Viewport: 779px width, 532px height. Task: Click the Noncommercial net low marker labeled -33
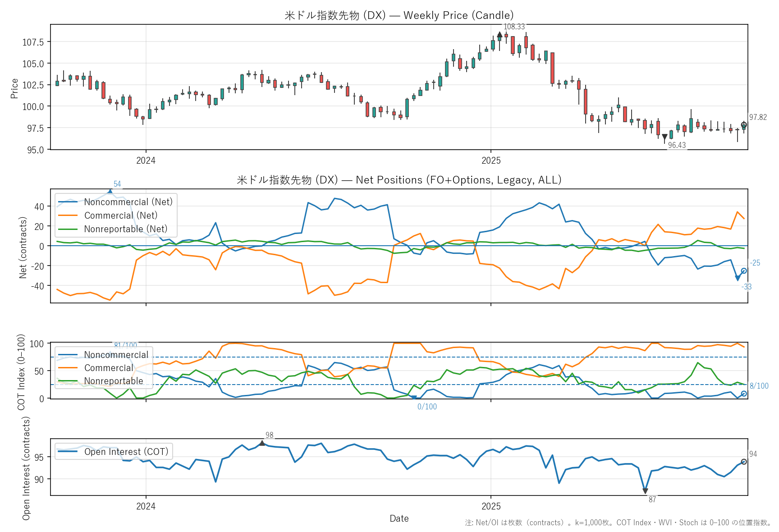point(738,278)
